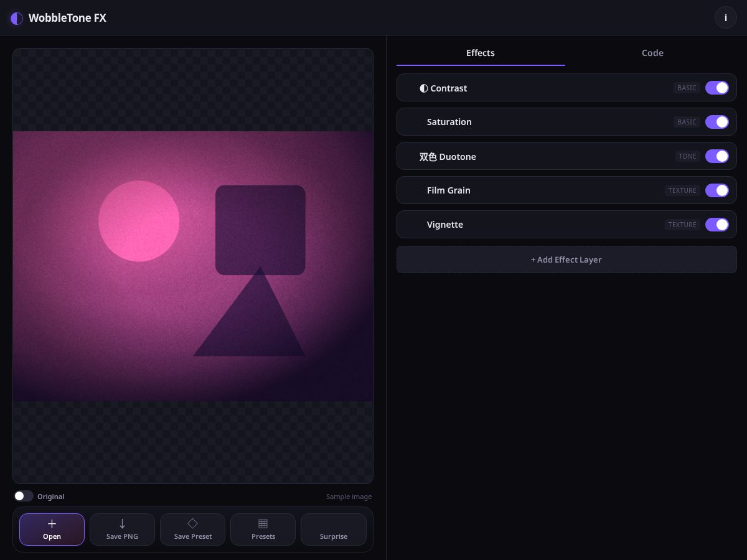Click the WobbleTone FX title text

[x=67, y=18]
